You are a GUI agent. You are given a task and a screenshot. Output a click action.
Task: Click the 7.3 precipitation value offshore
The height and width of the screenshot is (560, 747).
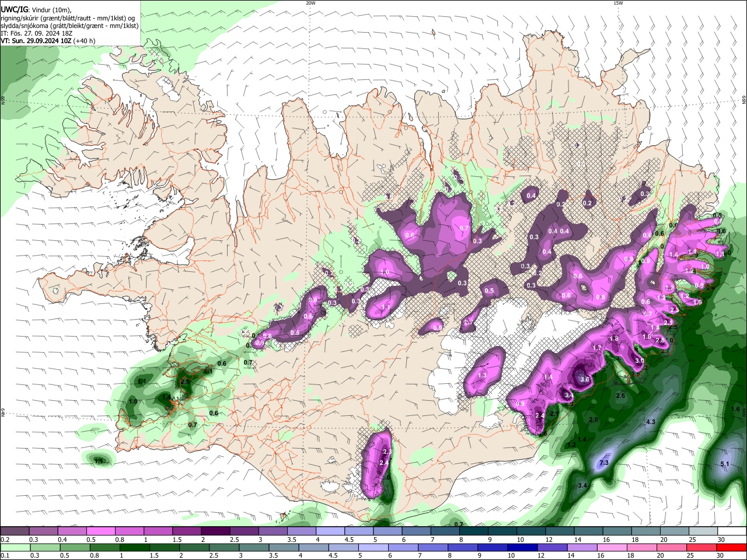pos(604,463)
